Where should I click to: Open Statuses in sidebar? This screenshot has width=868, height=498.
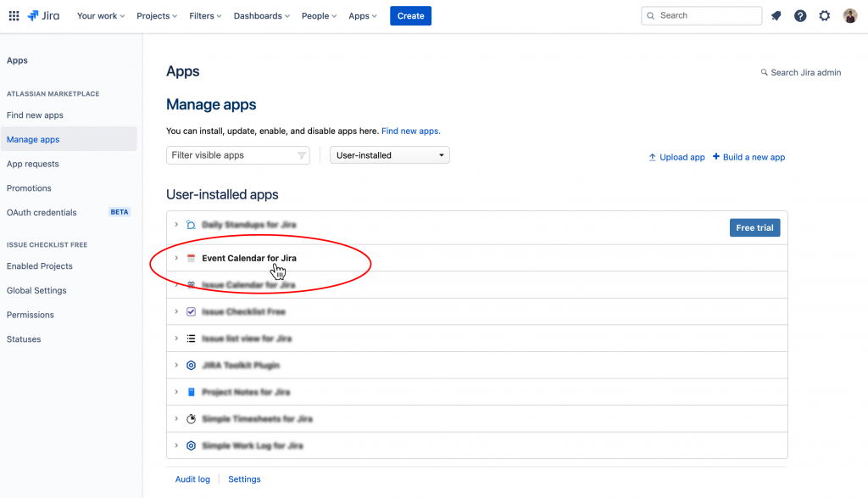[24, 339]
